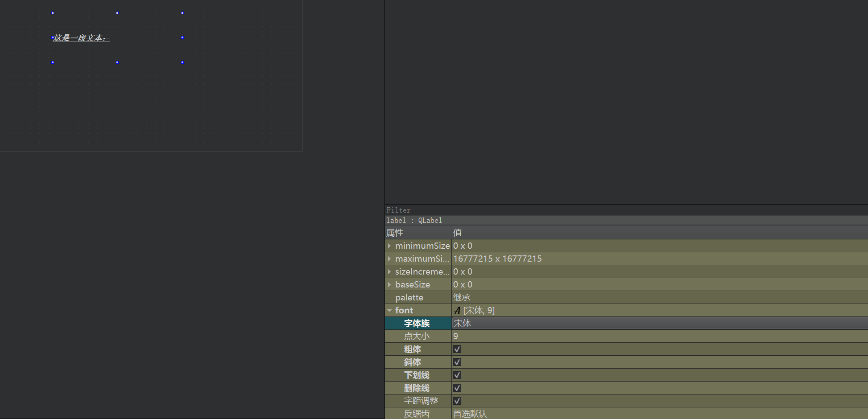
Task: Click the font preview 'A' icon
Action: (457, 310)
